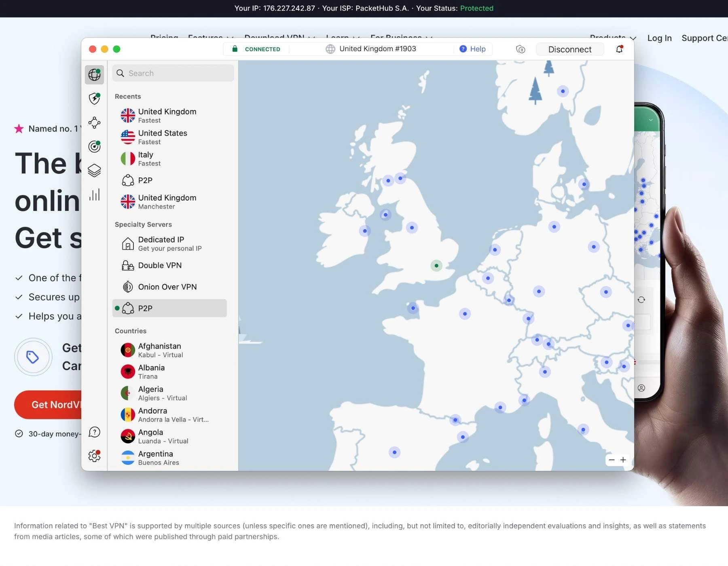Open the Meshnet nodes icon

(x=94, y=122)
